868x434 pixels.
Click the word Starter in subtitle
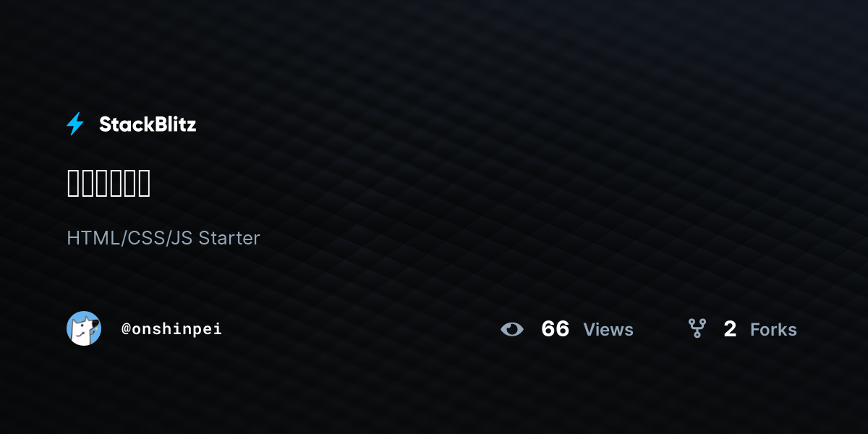click(229, 238)
